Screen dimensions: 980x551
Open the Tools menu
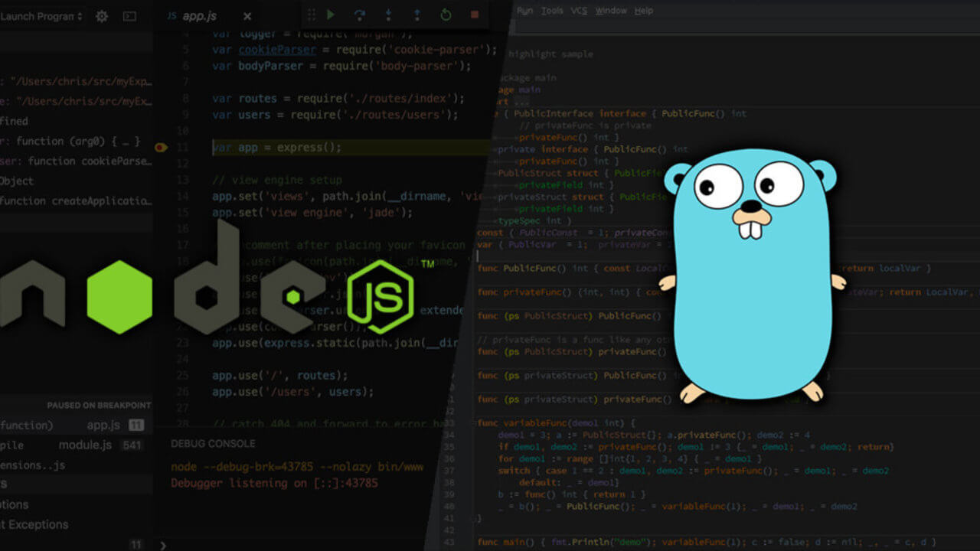[552, 11]
